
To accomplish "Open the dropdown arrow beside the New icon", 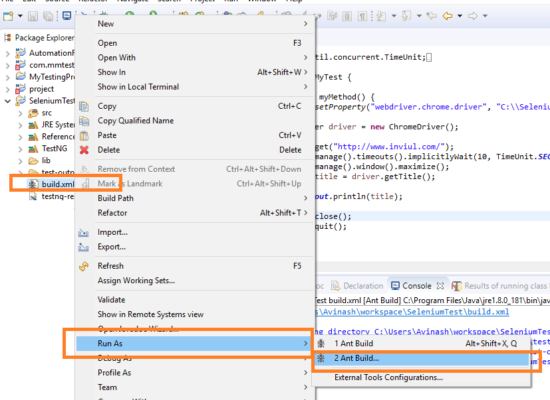I will point(20,16).
